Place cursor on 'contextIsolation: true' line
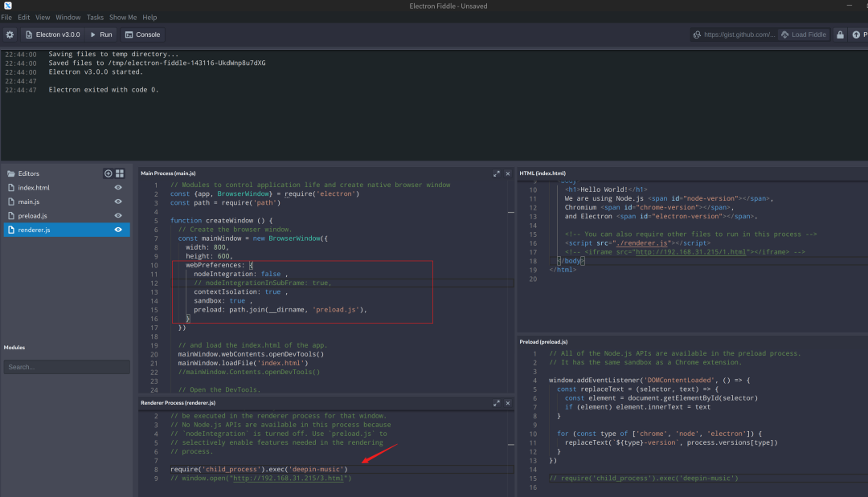Viewport: 868px width, 497px height. (x=241, y=292)
